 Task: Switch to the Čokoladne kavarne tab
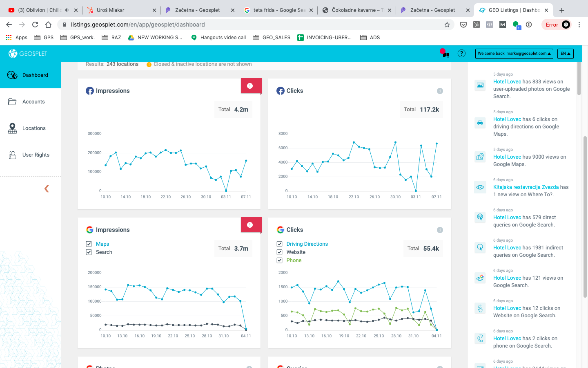(x=356, y=10)
